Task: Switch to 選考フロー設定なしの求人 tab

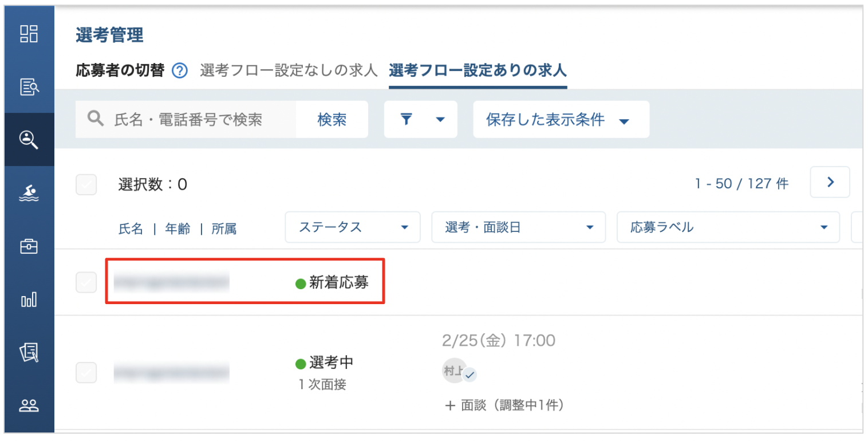Action: [x=289, y=71]
